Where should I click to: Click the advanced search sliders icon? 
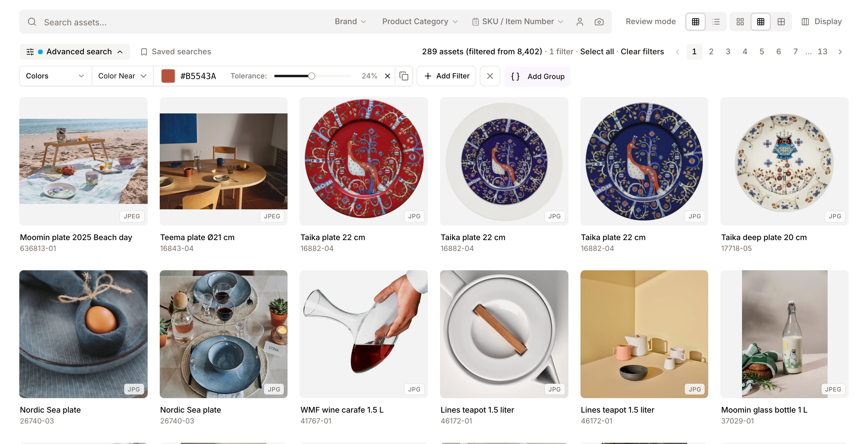tap(30, 52)
